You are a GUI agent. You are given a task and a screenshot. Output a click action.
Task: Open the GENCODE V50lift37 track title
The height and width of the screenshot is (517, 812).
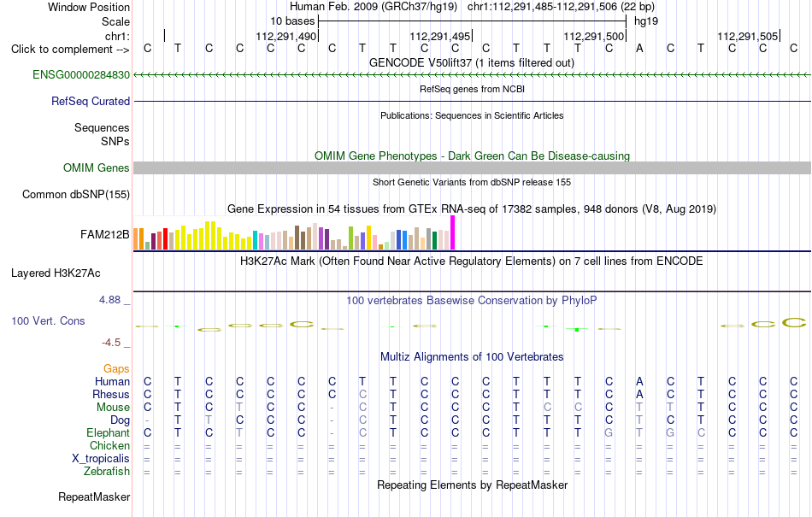(472, 63)
